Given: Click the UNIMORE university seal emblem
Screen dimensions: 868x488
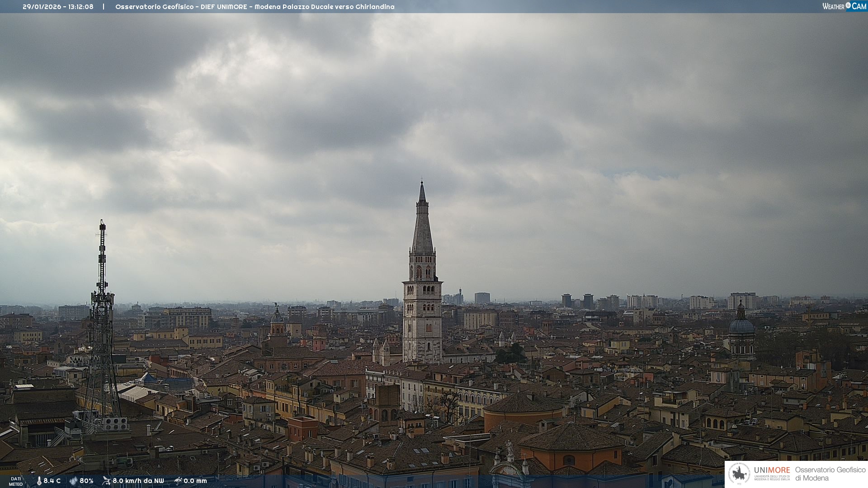Looking at the screenshot, I should coord(739,474).
